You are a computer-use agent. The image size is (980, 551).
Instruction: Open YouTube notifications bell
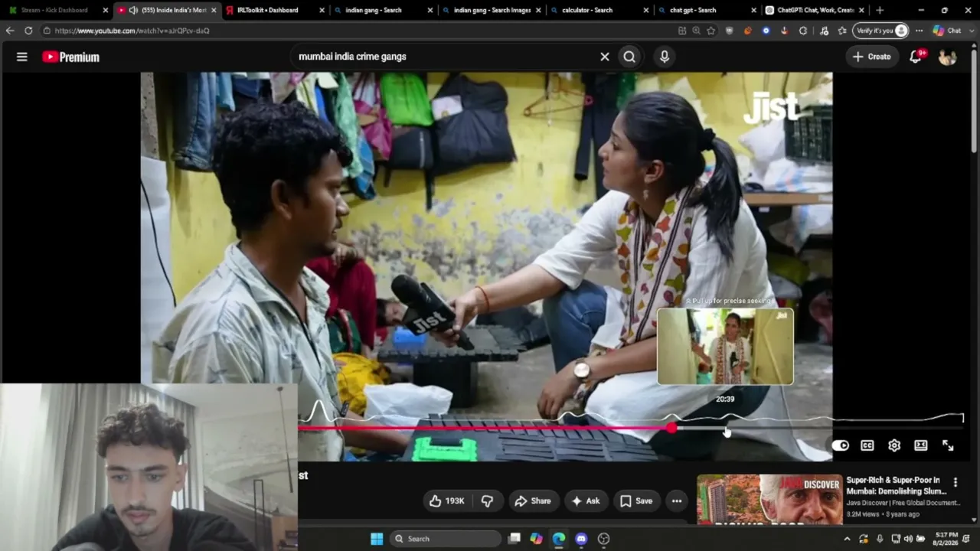click(916, 57)
